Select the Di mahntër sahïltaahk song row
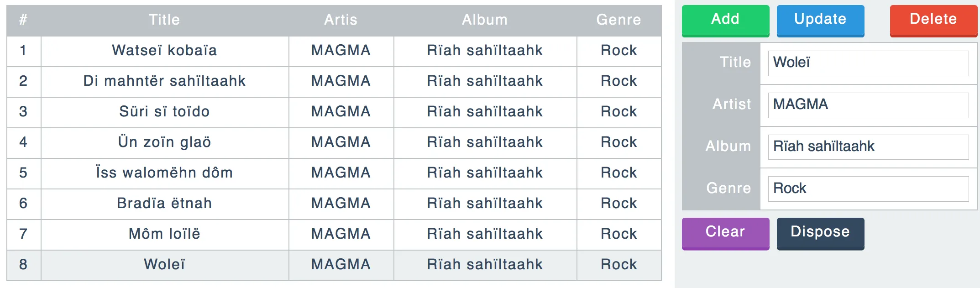This screenshot has height=288, width=980. [164, 81]
